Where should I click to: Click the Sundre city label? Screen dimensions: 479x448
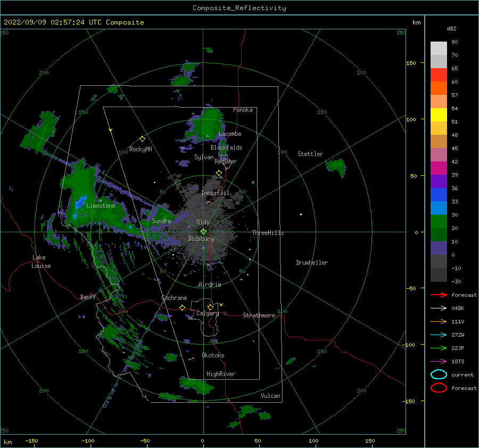point(161,221)
